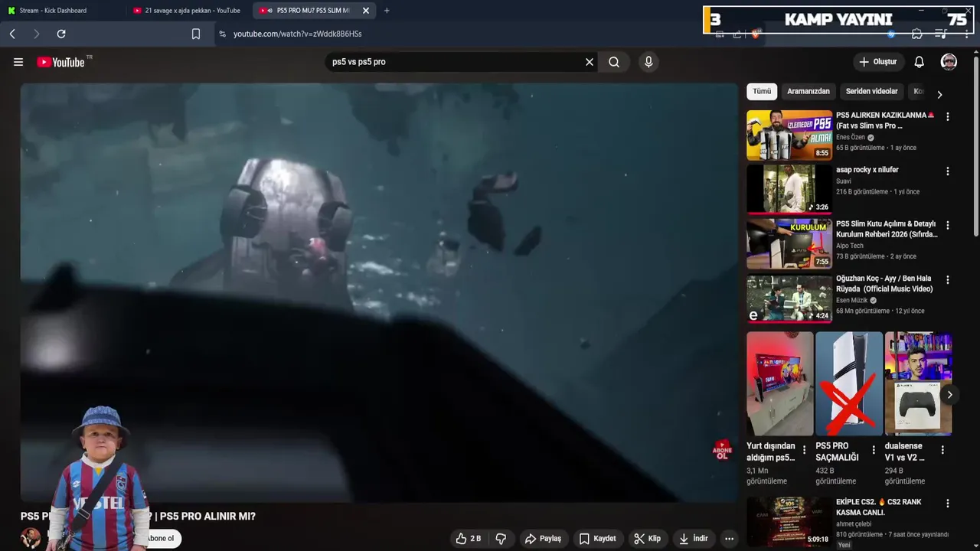The width and height of the screenshot is (980, 551).
Task: Open options for Oğuzhan Koç video
Action: tap(948, 280)
